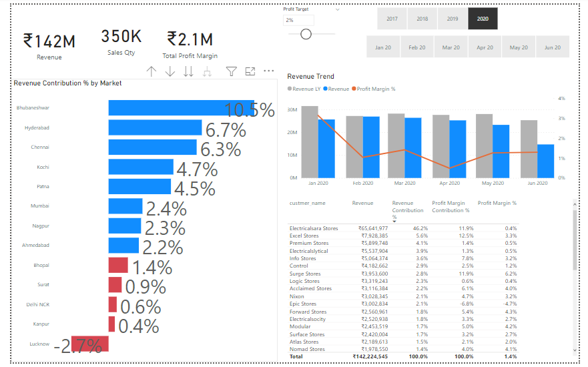Expand all down one hierarchy level icon

point(207,71)
